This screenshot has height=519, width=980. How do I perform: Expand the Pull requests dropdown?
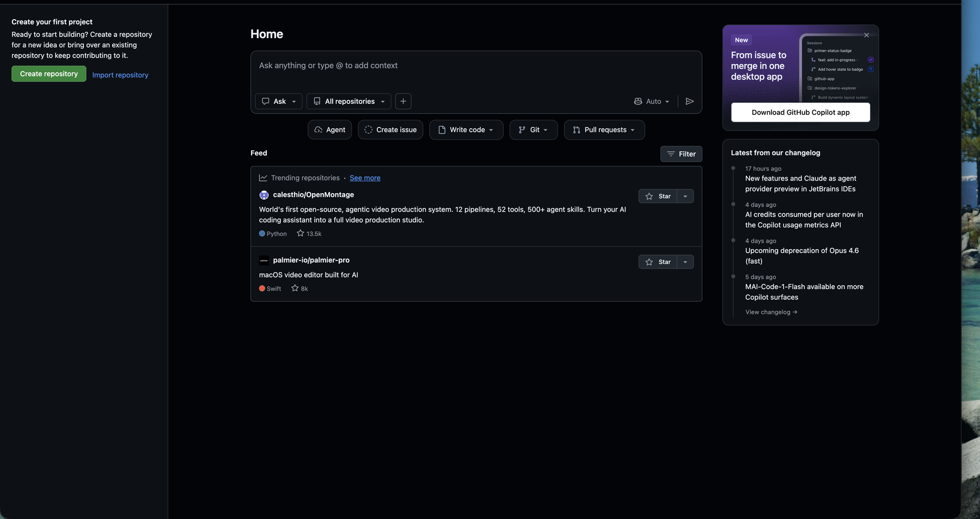[604, 129]
